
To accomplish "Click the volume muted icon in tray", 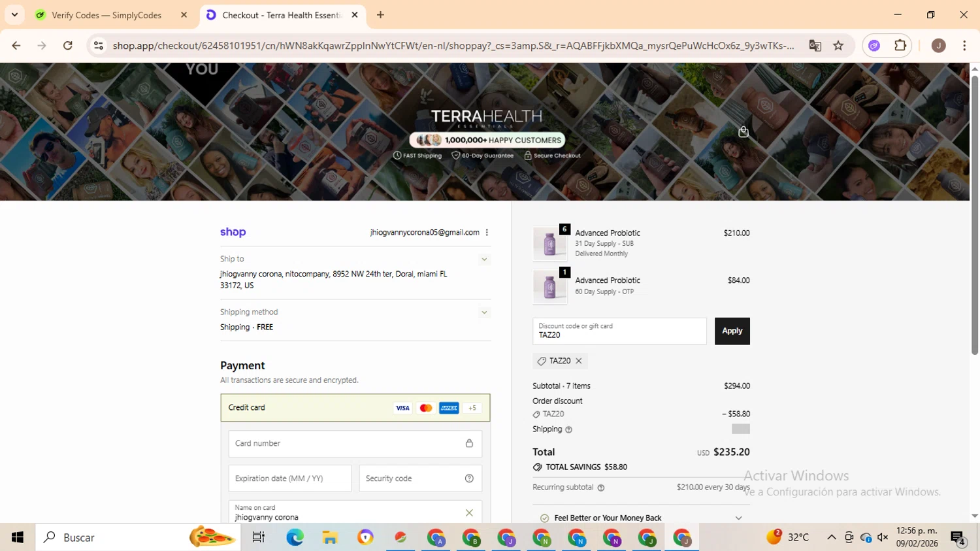I will (883, 537).
